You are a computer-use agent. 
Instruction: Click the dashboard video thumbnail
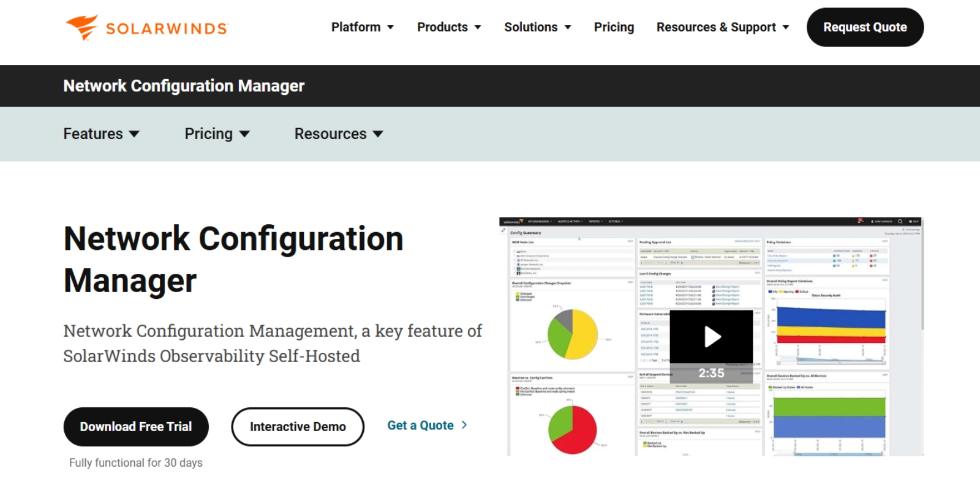711,337
